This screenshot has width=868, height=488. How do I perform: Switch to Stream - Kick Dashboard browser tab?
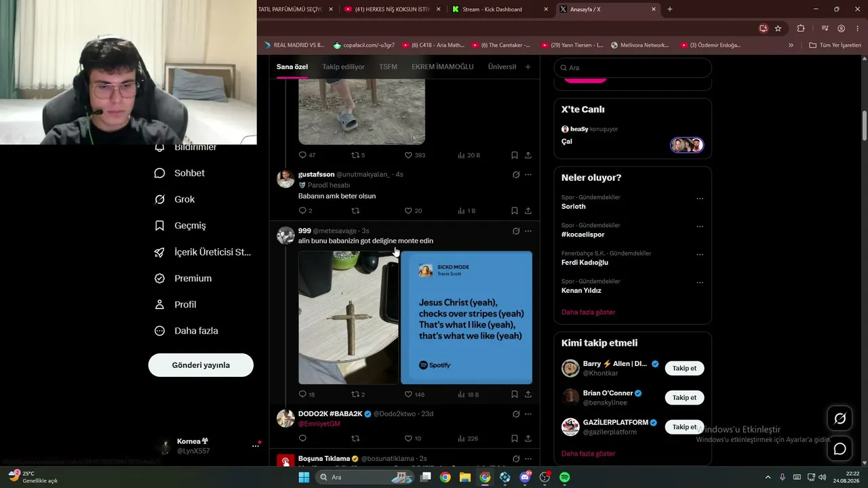[500, 9]
